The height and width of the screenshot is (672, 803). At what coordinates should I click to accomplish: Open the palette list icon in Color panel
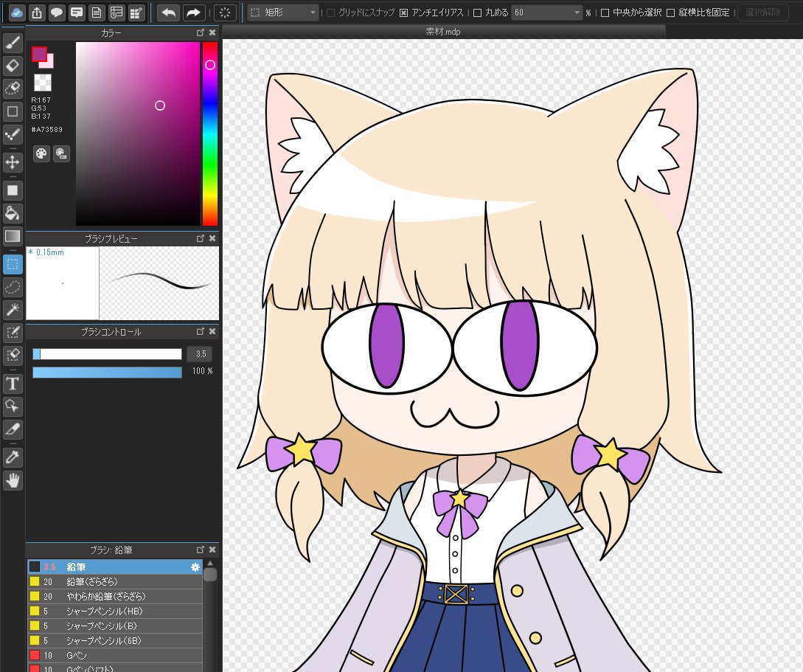61,153
